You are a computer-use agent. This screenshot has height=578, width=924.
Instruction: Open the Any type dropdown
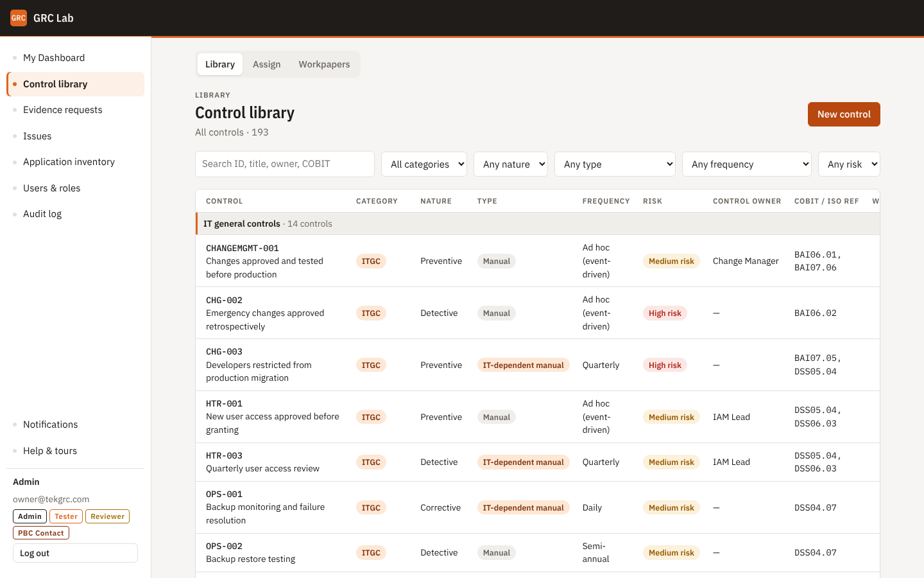pos(615,164)
